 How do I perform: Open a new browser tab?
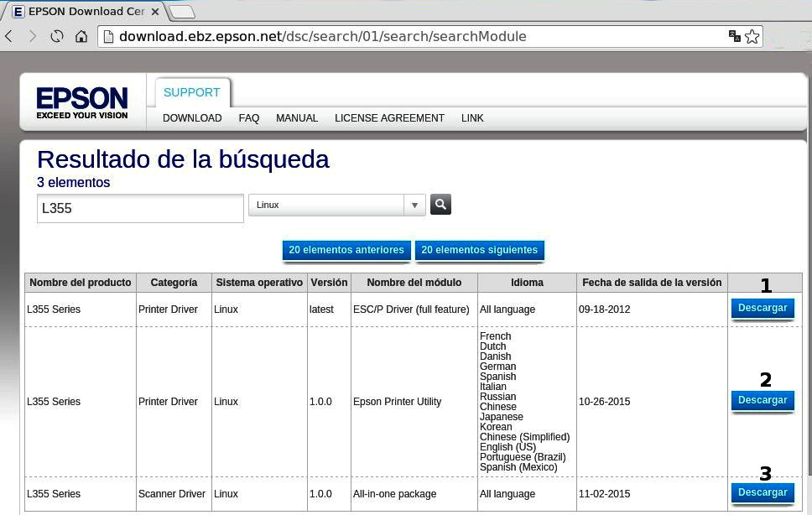tap(182, 12)
